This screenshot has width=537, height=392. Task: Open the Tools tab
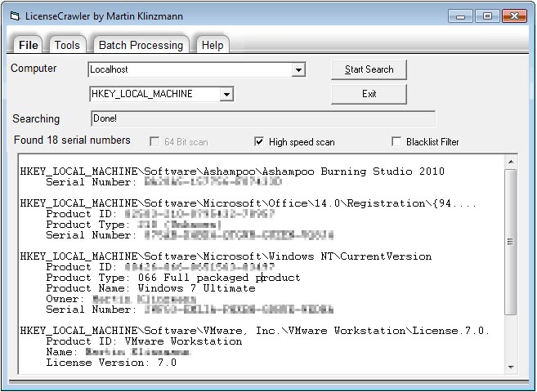[67, 45]
